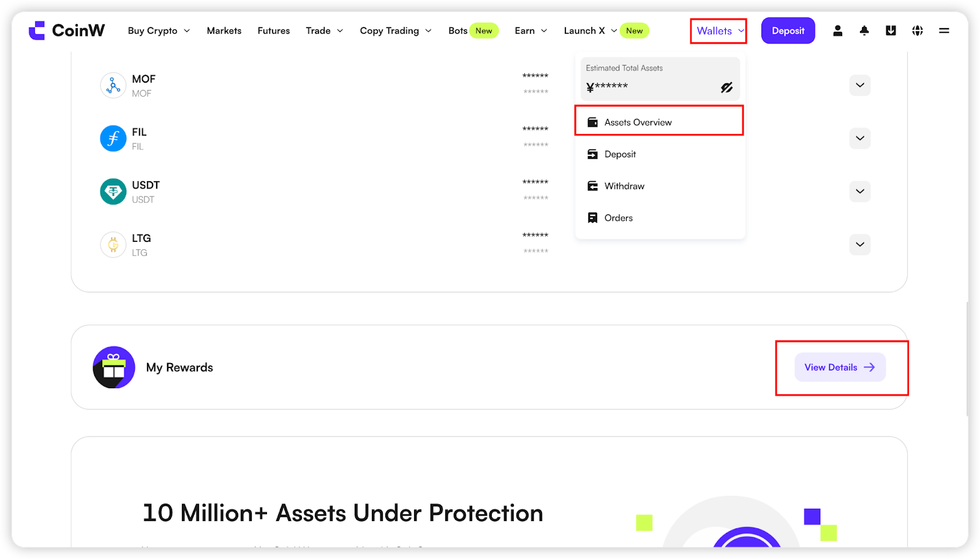Expand the USDT asset row
The width and height of the screenshot is (980, 559).
(x=860, y=192)
